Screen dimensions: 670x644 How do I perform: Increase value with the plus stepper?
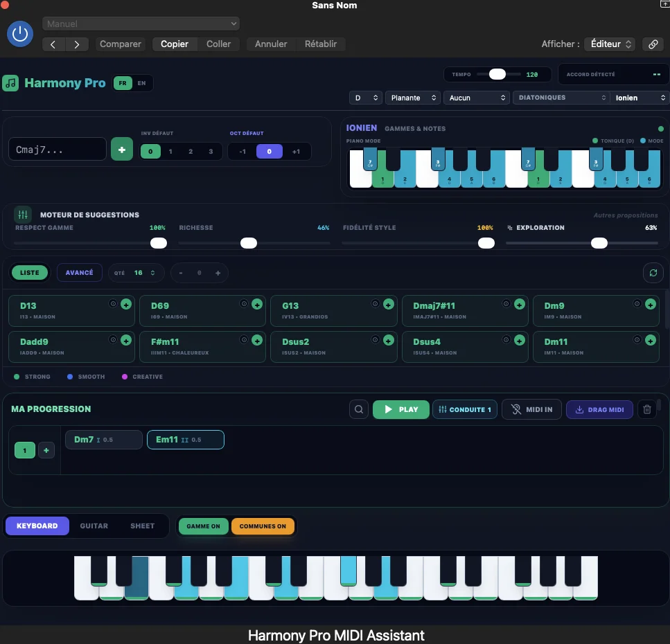[218, 273]
